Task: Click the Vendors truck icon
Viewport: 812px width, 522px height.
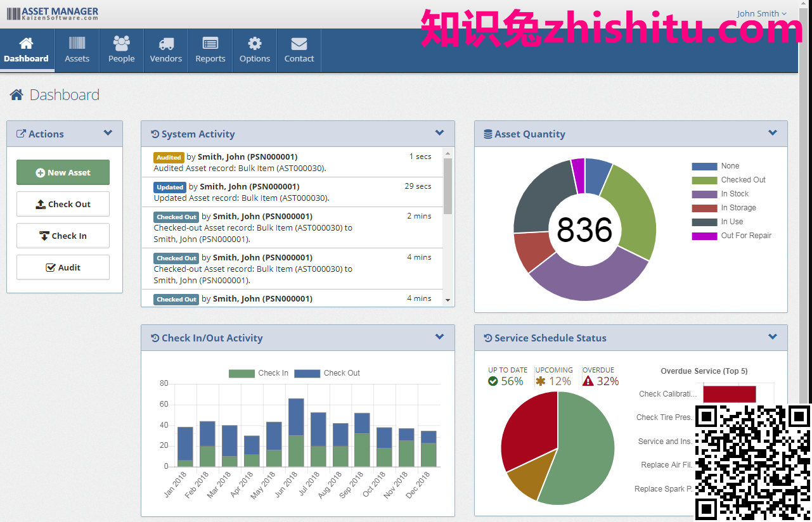Action: (166, 43)
